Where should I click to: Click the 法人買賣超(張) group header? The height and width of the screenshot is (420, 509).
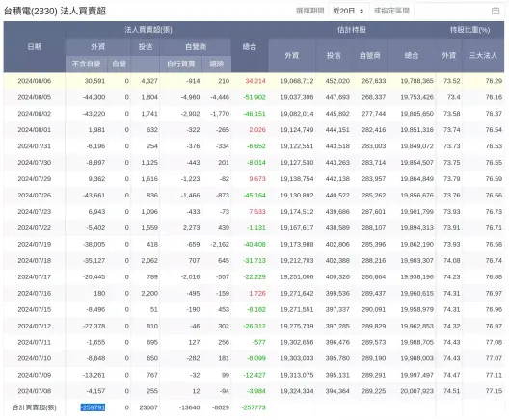point(148,30)
